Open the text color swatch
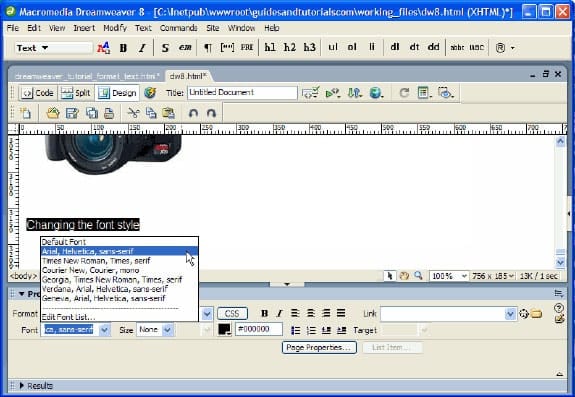 [224, 329]
